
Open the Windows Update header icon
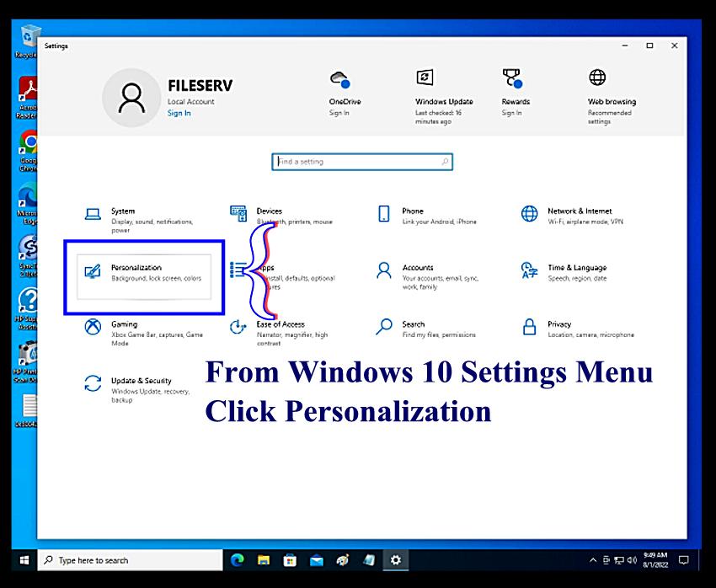click(425, 78)
